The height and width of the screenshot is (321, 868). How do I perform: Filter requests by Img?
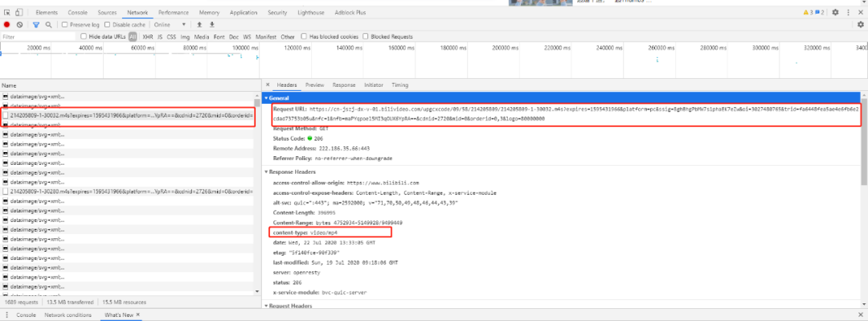coord(185,36)
